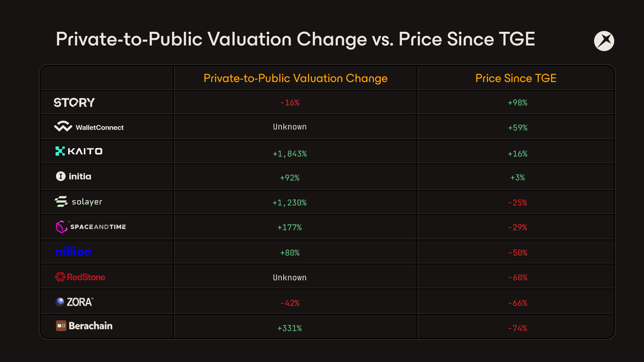Click ZORA's -42% valuation change

coord(290,303)
